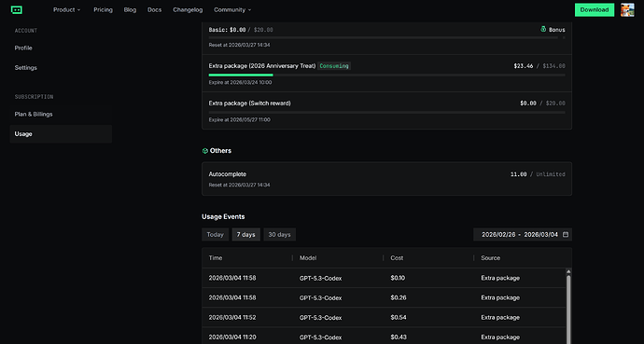The height and width of the screenshot is (344, 644).
Task: Click the Others section cube icon
Action: (205, 151)
